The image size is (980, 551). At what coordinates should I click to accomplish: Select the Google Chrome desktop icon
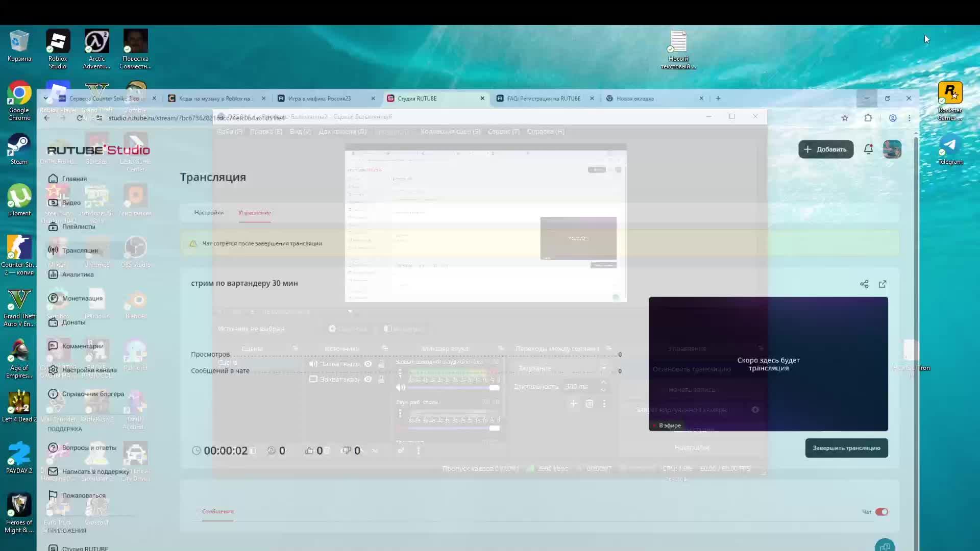click(x=19, y=101)
